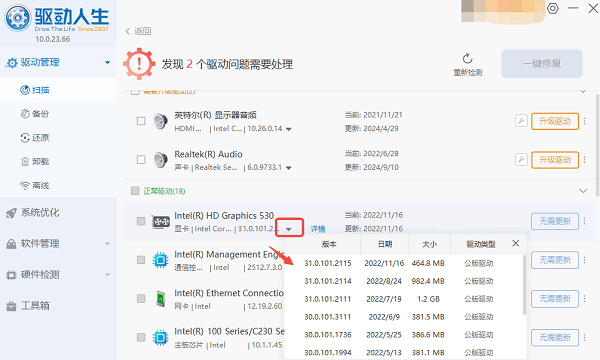Click the chip icon for Intel Management Engine

160,260
